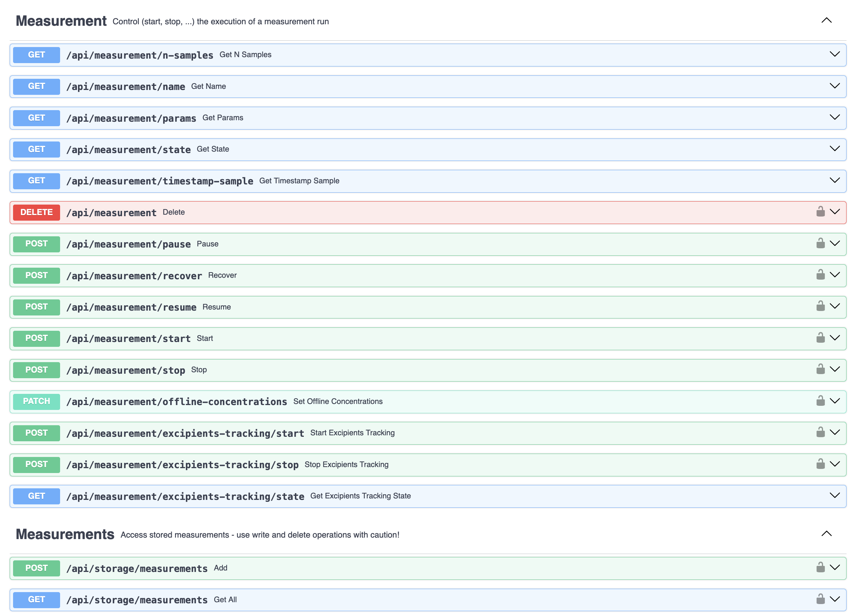Click the Measurements section heading
This screenshot has height=616, width=854.
(x=65, y=534)
